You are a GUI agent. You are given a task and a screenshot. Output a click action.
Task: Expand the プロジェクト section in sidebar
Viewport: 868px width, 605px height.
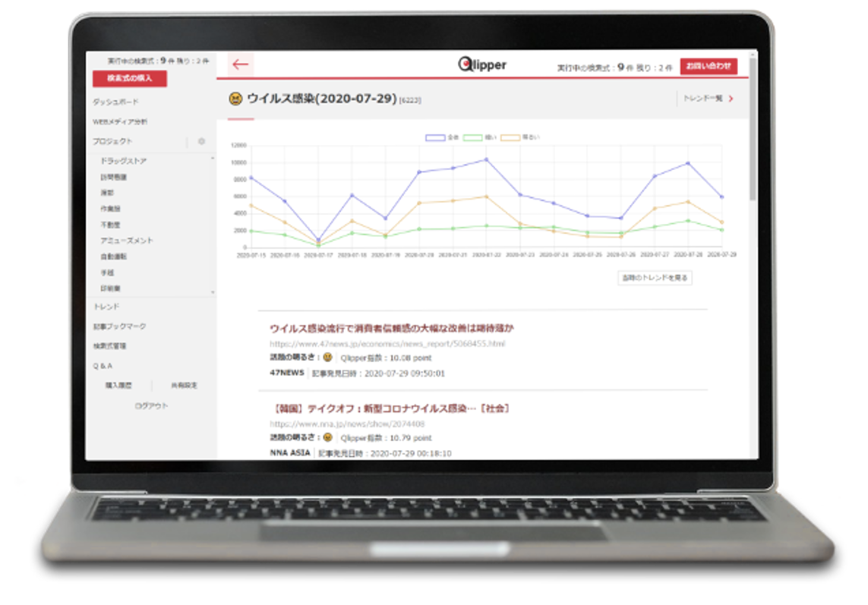click(x=113, y=141)
